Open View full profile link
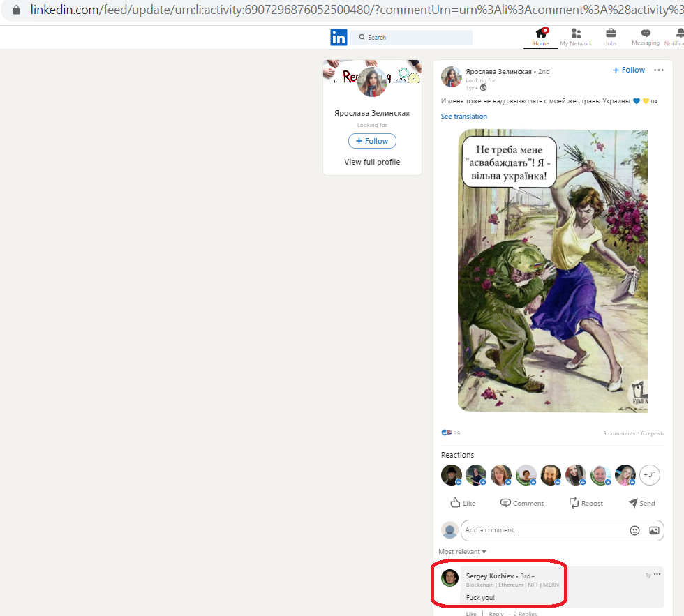This screenshot has height=616, width=684. (x=372, y=162)
